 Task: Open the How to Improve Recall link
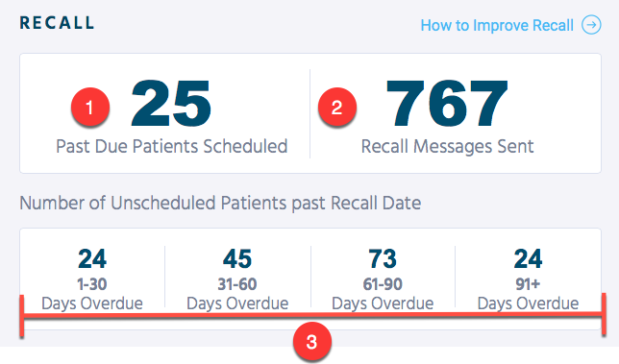pyautogui.click(x=497, y=26)
